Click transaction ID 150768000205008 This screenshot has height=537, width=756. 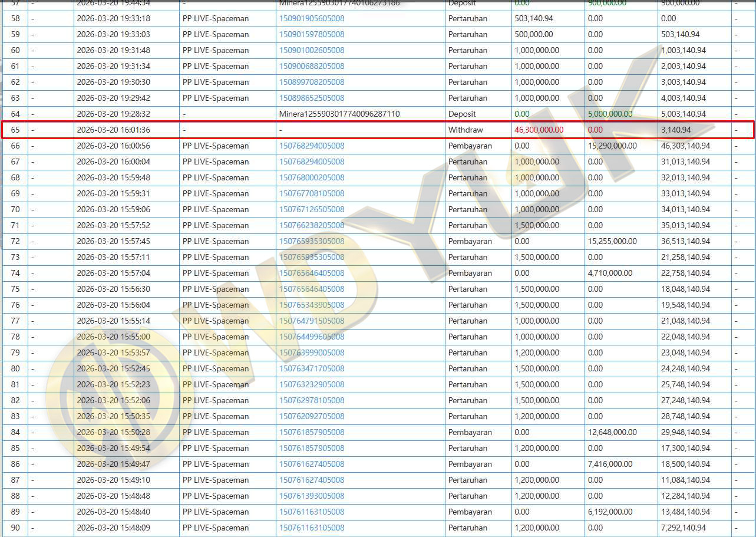coord(311,178)
